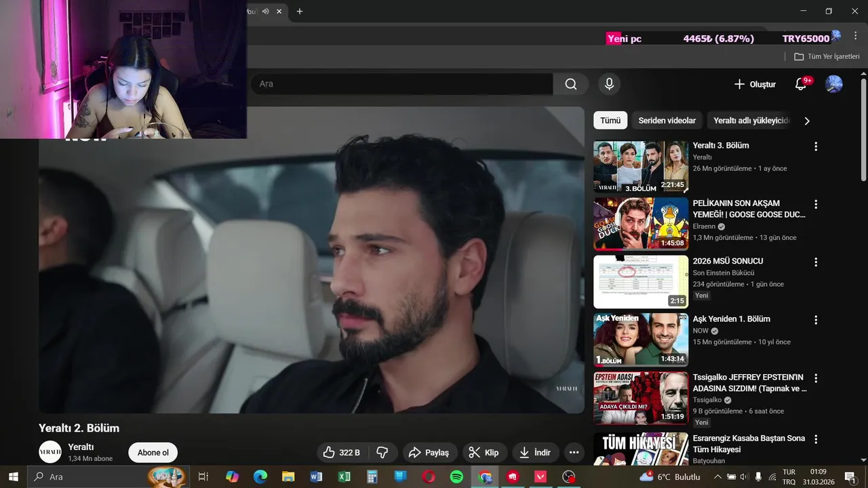Click the video player to pause
Image resolution: width=868 pixels, height=488 pixels.
point(311,260)
